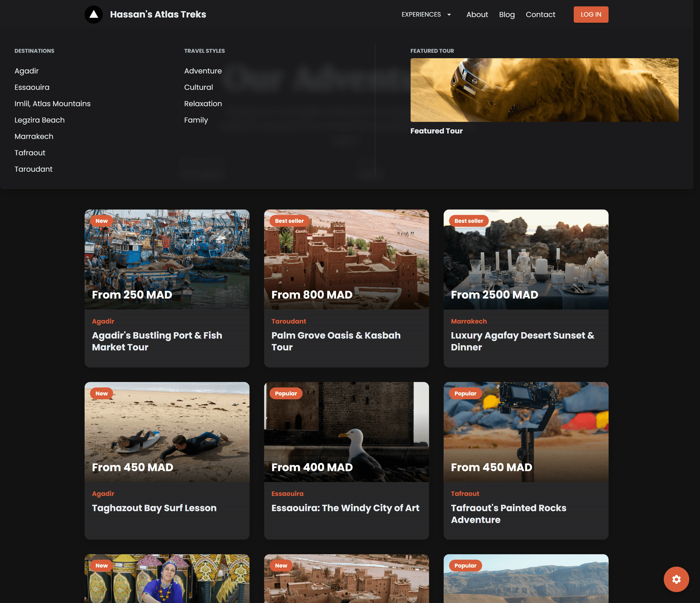Viewport: 700px width, 603px height.
Task: Select the Legzira Beach destination
Action: click(x=40, y=120)
